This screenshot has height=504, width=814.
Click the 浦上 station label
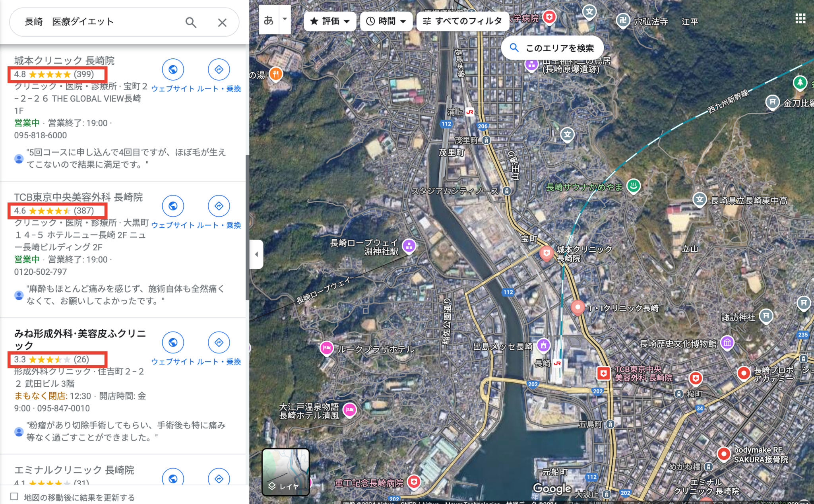(x=455, y=112)
